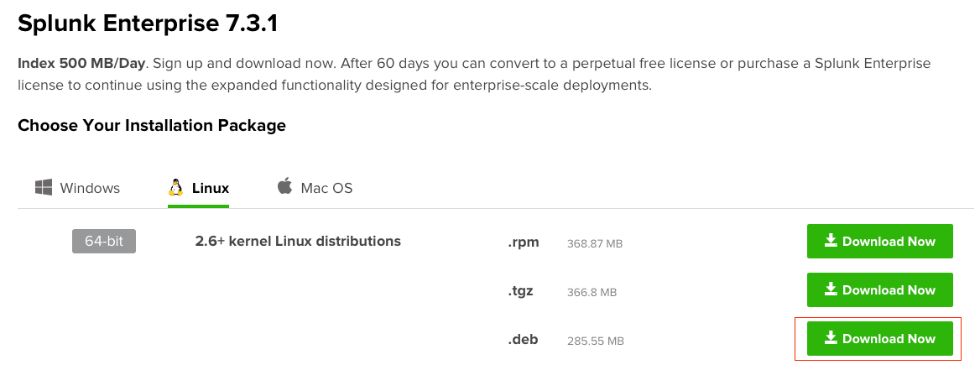Select the Linux tab label
The image size is (980, 370).
(211, 188)
